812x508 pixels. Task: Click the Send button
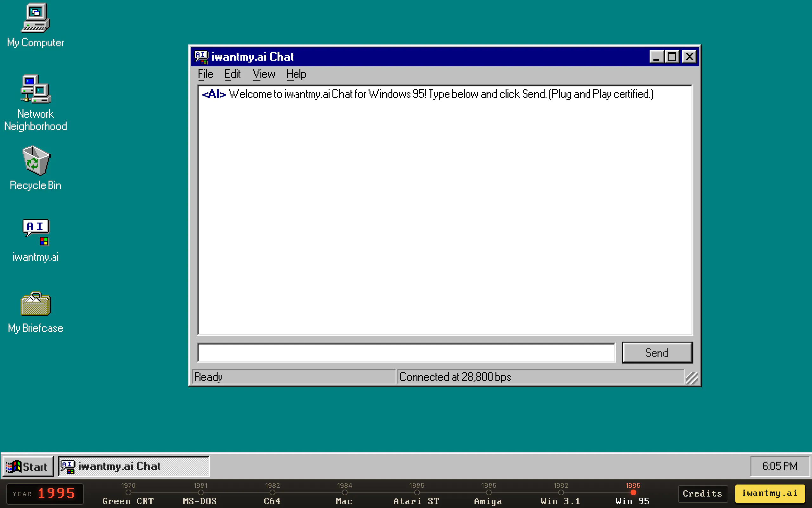click(657, 352)
